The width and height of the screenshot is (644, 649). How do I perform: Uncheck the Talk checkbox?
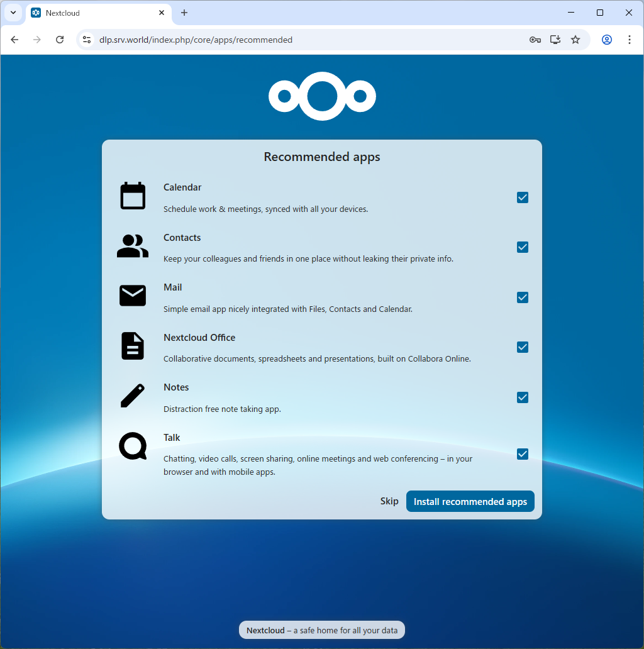[x=522, y=454]
